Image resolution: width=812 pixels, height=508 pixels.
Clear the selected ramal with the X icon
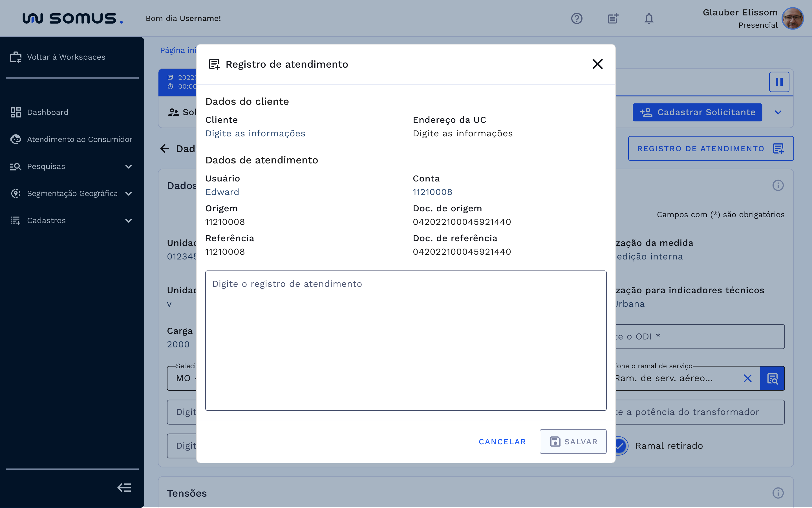[x=747, y=378]
